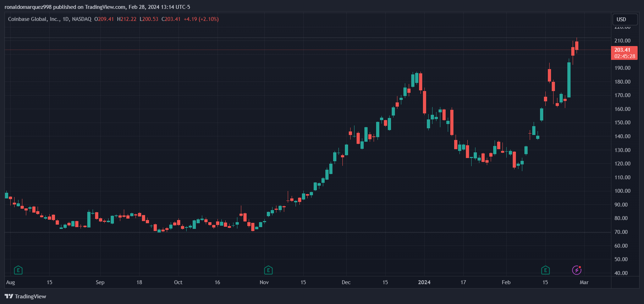Click the 18 date label on time axis
644x304 pixels.
[139, 282]
